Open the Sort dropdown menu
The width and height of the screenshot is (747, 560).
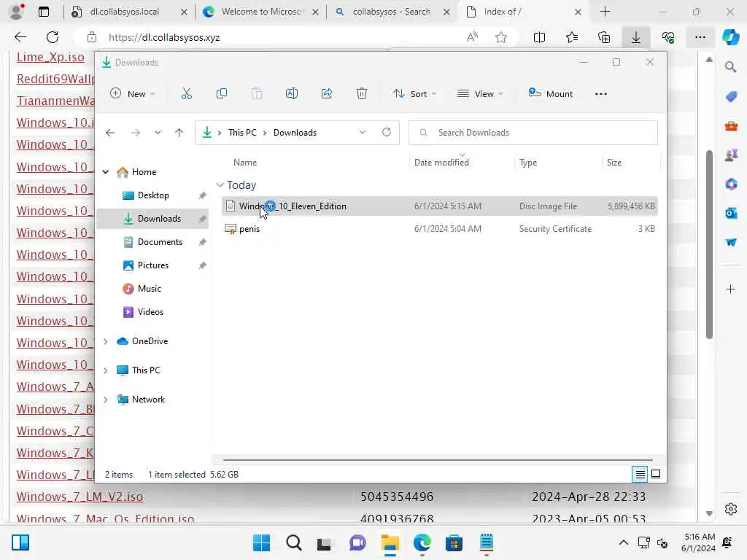pos(414,94)
